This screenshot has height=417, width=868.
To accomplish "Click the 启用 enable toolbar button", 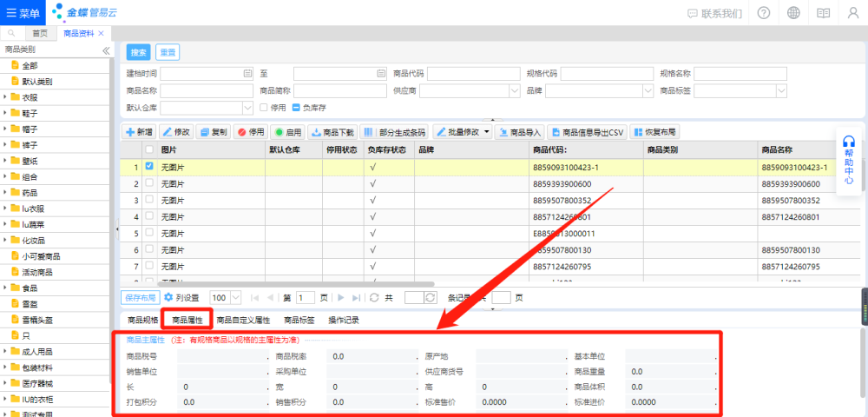I will click(287, 132).
